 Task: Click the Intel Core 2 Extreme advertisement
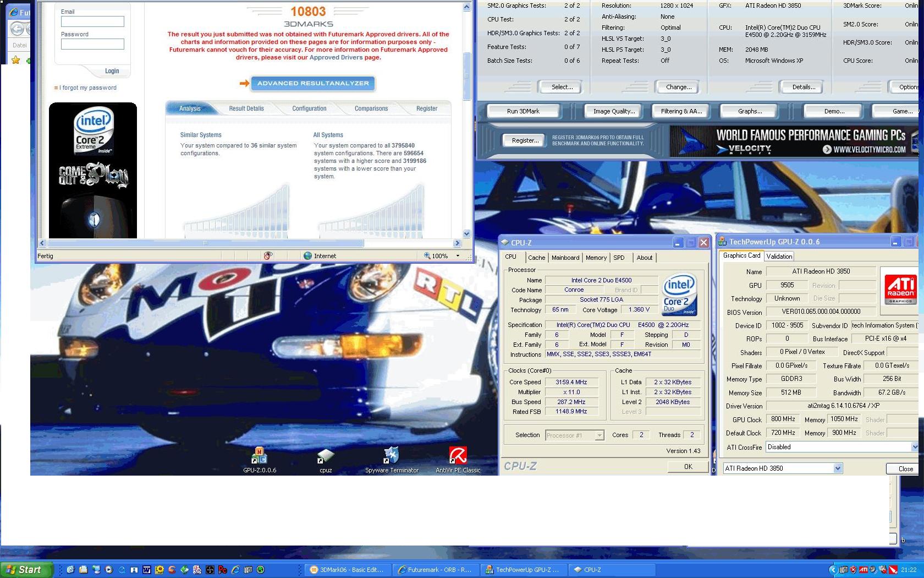[x=93, y=170]
